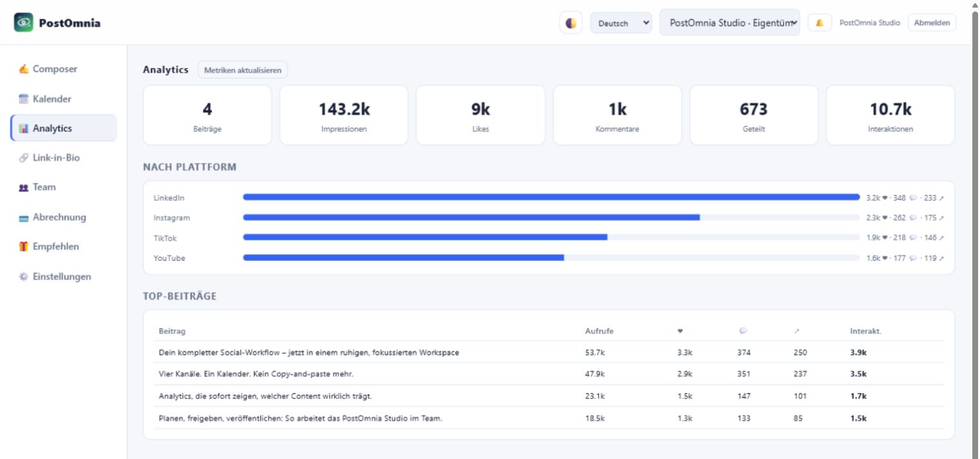Click the PostOmnia brand name
This screenshot has height=459, width=980.
[70, 23]
